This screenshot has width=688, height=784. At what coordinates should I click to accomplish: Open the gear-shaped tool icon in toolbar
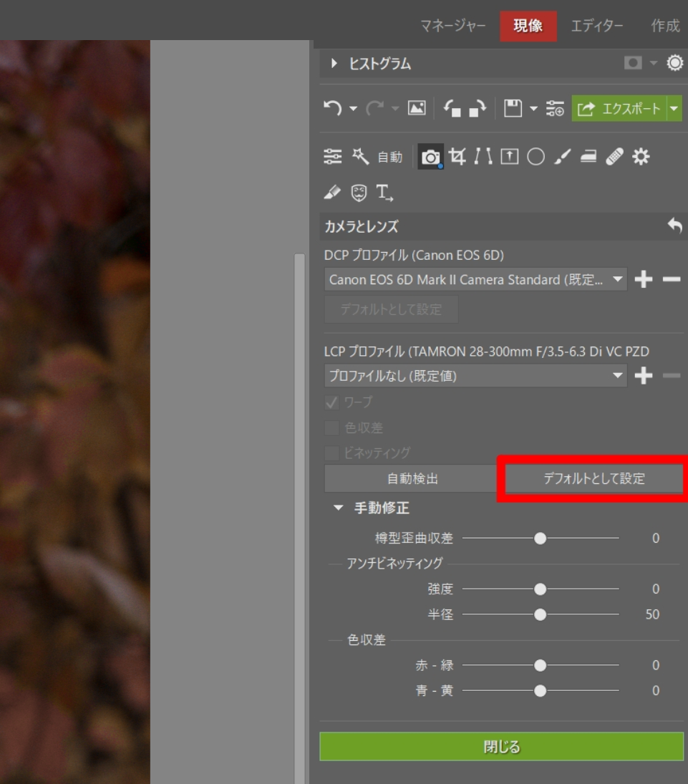coord(641,157)
